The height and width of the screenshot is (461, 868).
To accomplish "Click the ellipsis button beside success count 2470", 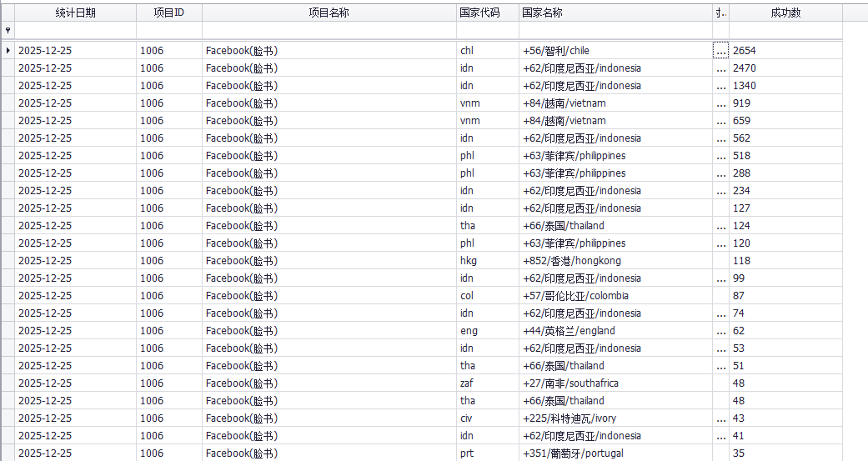I will tap(721, 68).
